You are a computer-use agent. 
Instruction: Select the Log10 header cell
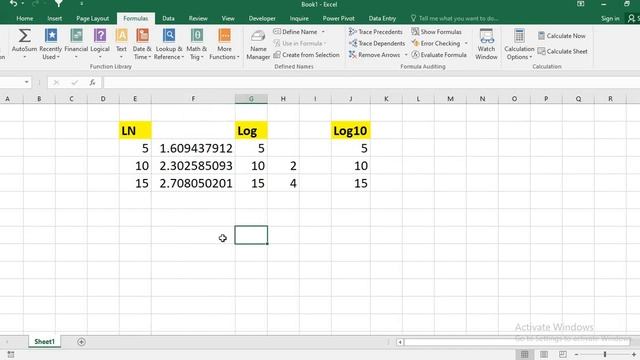pyautogui.click(x=351, y=131)
